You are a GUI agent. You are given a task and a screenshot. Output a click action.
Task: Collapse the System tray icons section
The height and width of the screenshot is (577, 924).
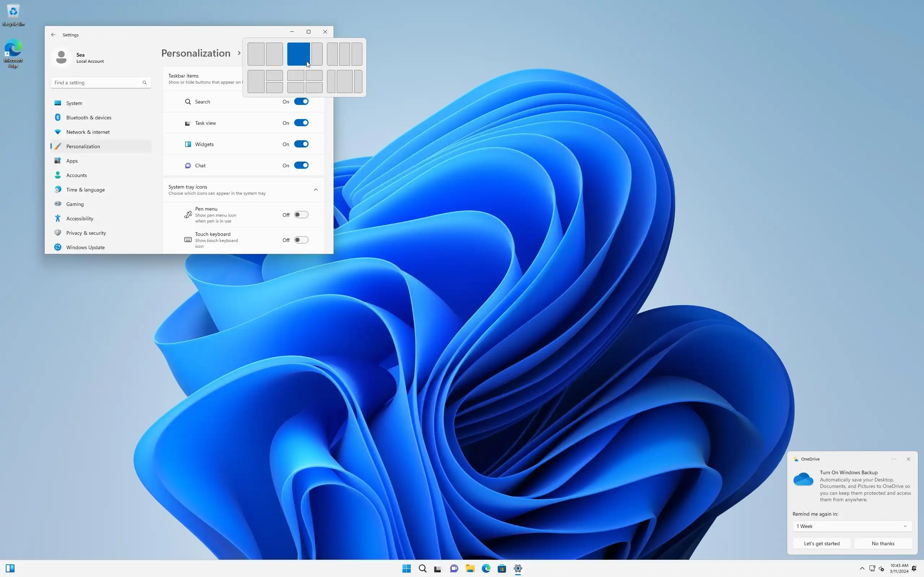coord(315,190)
